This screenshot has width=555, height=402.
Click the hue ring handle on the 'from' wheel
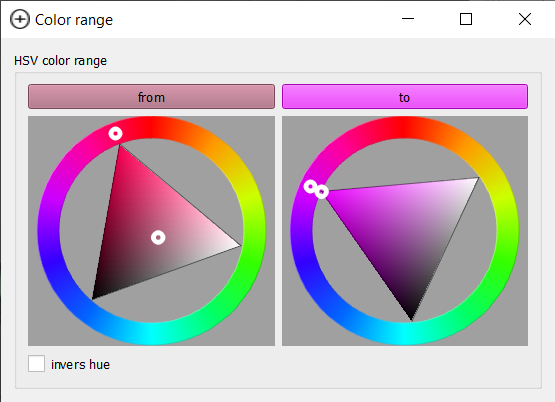[115, 134]
